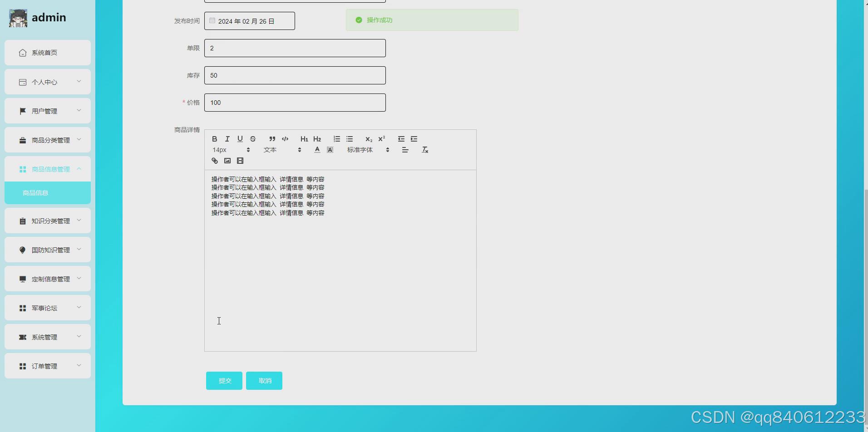Toggle italic formatting in editor

(227, 139)
